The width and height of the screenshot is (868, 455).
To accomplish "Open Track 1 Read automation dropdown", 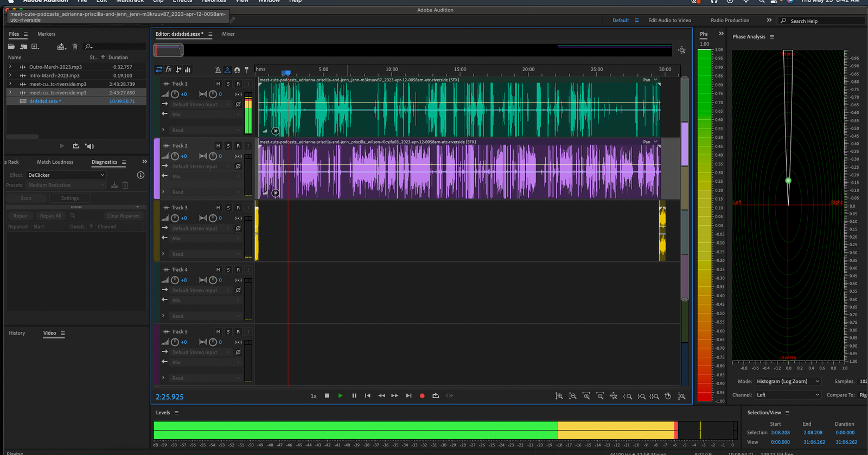I will [x=206, y=131].
